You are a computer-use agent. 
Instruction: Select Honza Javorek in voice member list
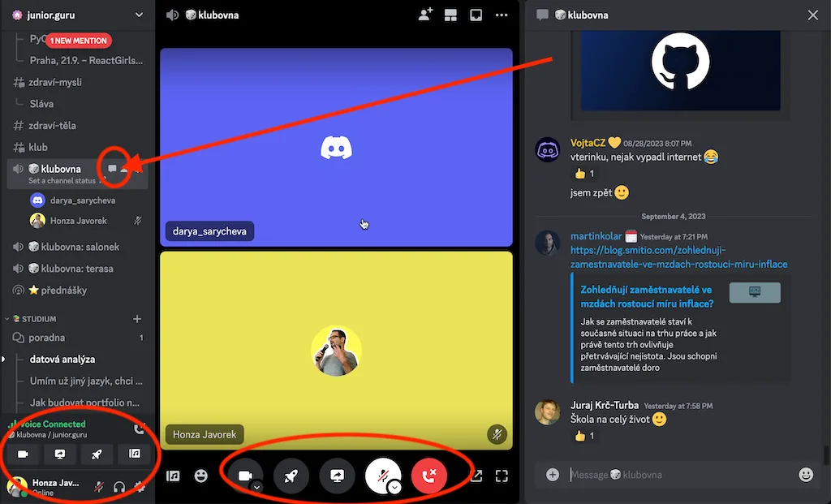[79, 221]
